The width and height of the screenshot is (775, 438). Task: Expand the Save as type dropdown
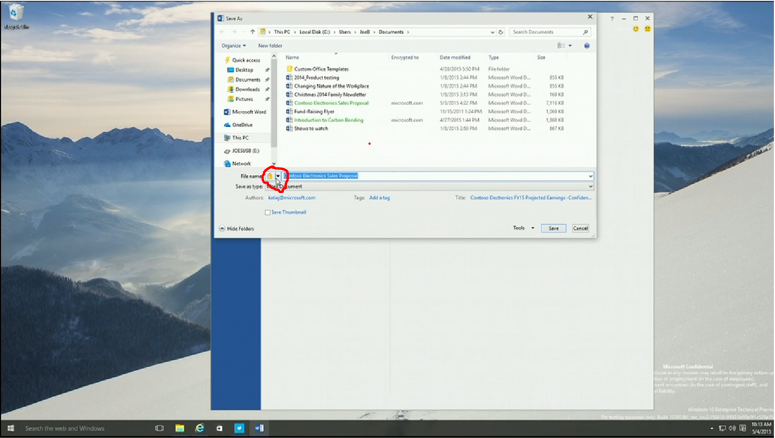590,186
